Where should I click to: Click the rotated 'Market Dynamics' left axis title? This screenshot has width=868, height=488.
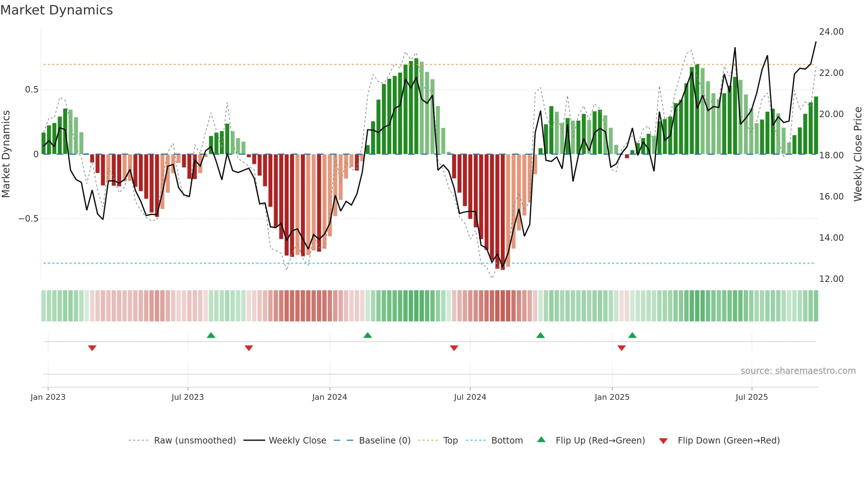pyautogui.click(x=6, y=154)
